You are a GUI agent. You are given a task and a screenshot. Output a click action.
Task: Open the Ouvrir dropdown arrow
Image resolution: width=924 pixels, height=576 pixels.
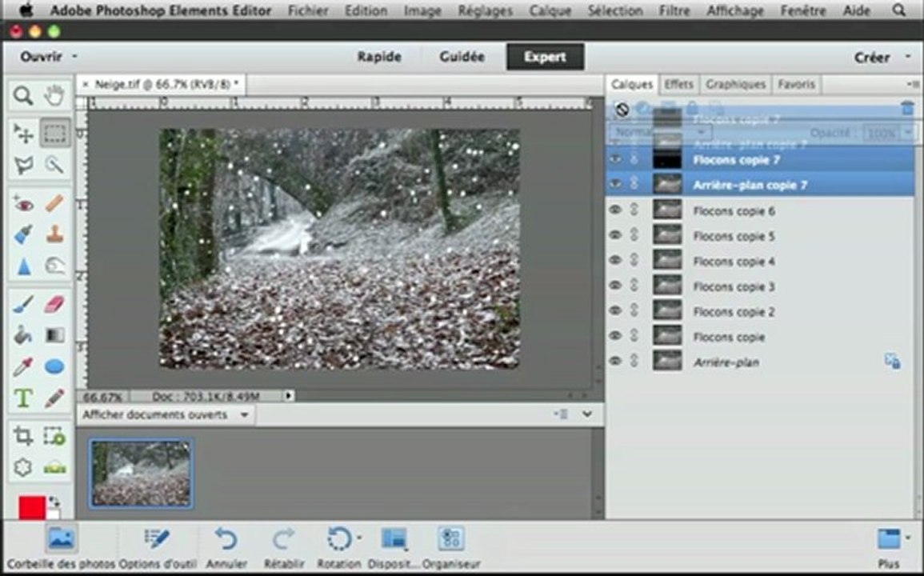click(74, 57)
